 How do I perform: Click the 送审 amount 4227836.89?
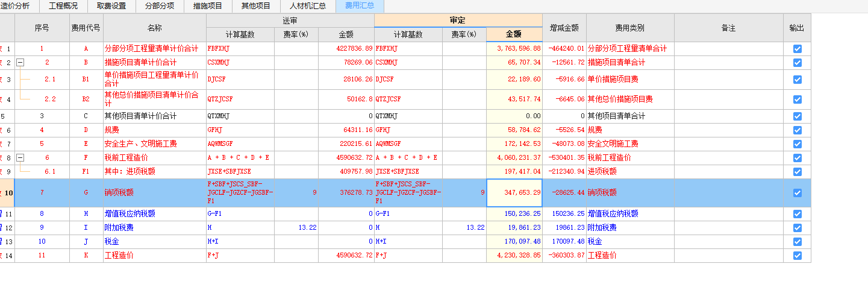[x=346, y=49]
